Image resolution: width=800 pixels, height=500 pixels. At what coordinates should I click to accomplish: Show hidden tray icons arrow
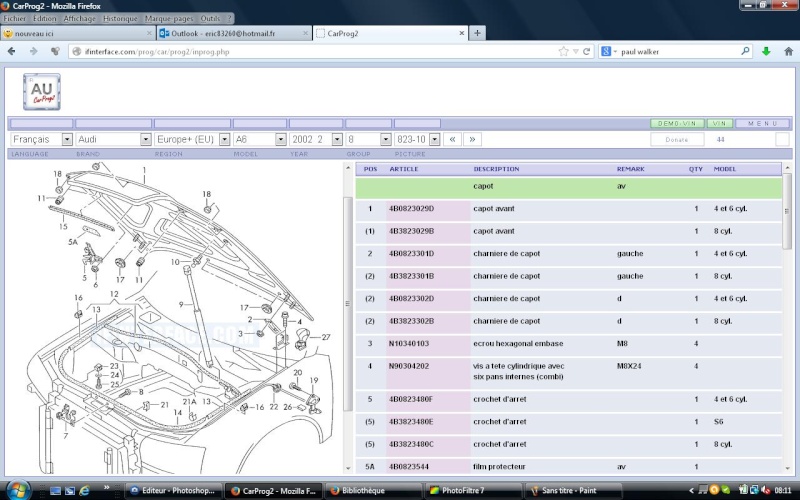point(691,490)
